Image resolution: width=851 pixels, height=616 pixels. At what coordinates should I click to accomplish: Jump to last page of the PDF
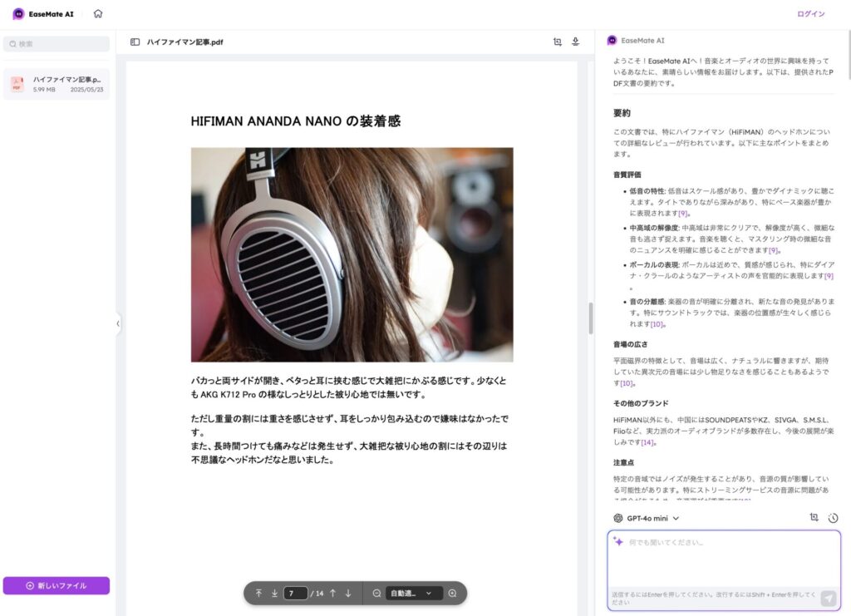[x=274, y=594]
